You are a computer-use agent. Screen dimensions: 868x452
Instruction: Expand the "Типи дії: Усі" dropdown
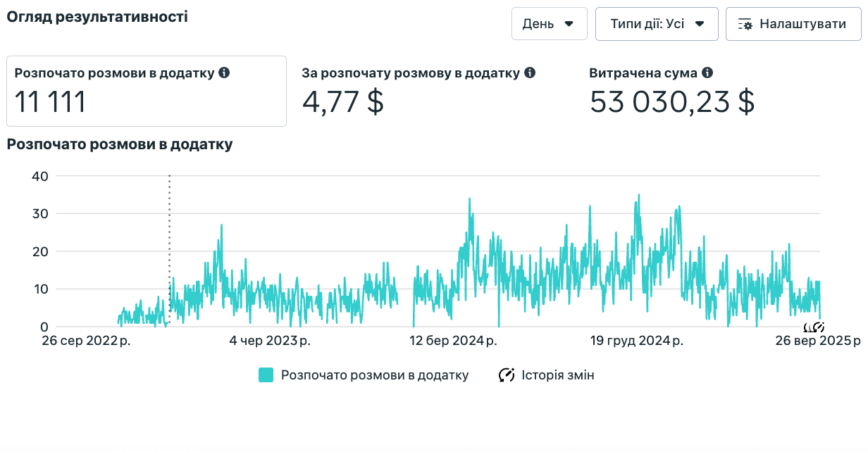pyautogui.click(x=656, y=24)
